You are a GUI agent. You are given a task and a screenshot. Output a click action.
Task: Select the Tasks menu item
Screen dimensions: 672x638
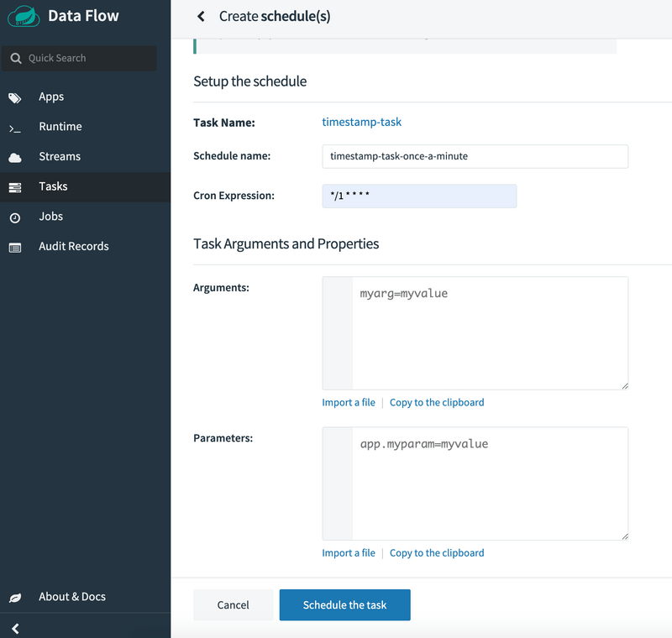pos(86,187)
